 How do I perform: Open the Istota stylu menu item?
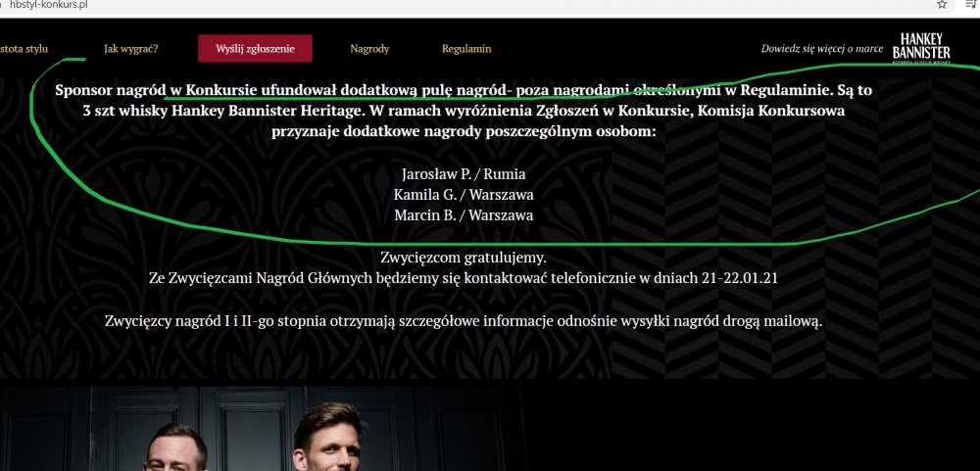[x=24, y=49]
